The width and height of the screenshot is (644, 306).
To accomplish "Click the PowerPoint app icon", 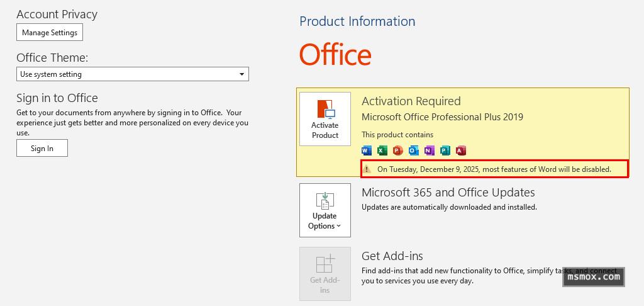I will [397, 150].
